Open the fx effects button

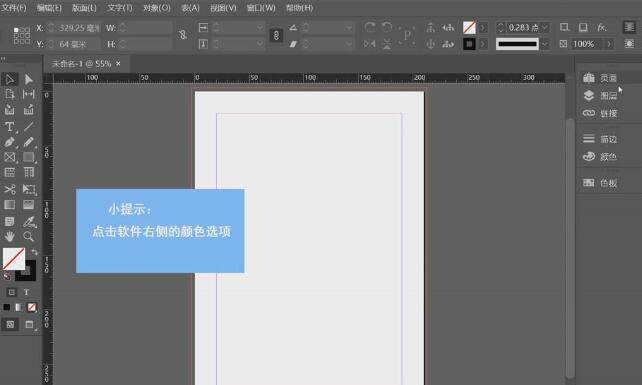pyautogui.click(x=601, y=27)
